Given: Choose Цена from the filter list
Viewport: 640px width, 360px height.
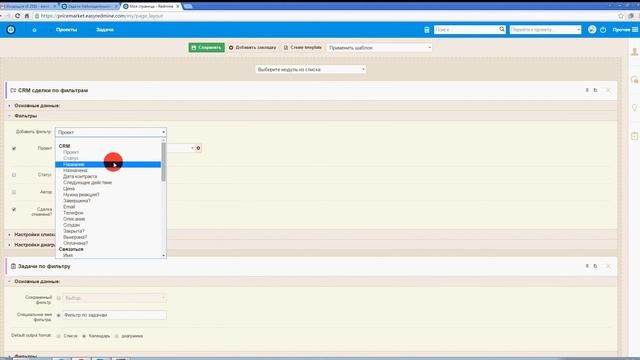Looking at the screenshot, I should click(x=108, y=189).
